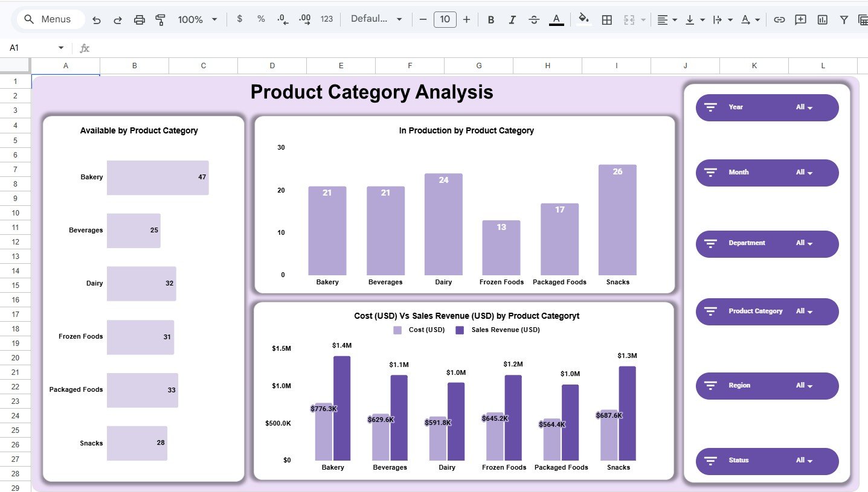Increase font size with plus button

point(466,19)
